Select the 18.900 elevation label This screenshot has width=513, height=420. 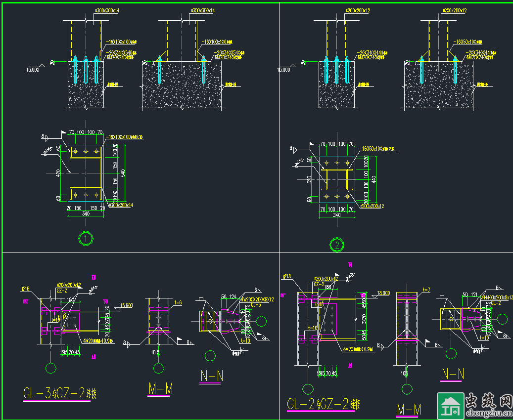383,293
